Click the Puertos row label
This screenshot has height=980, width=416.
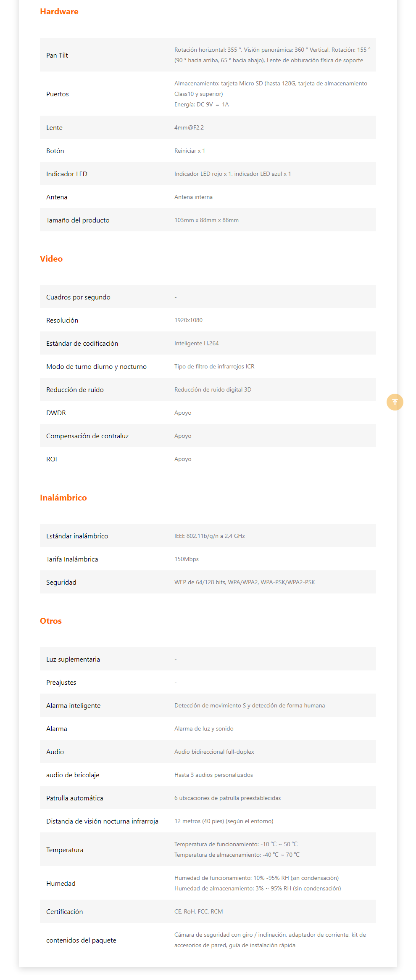pos(58,94)
